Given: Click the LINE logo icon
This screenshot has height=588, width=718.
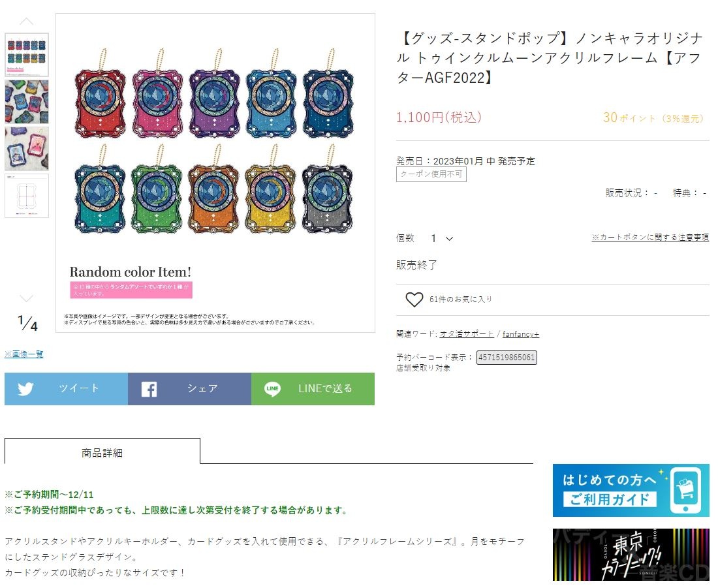Looking at the screenshot, I should click(272, 389).
